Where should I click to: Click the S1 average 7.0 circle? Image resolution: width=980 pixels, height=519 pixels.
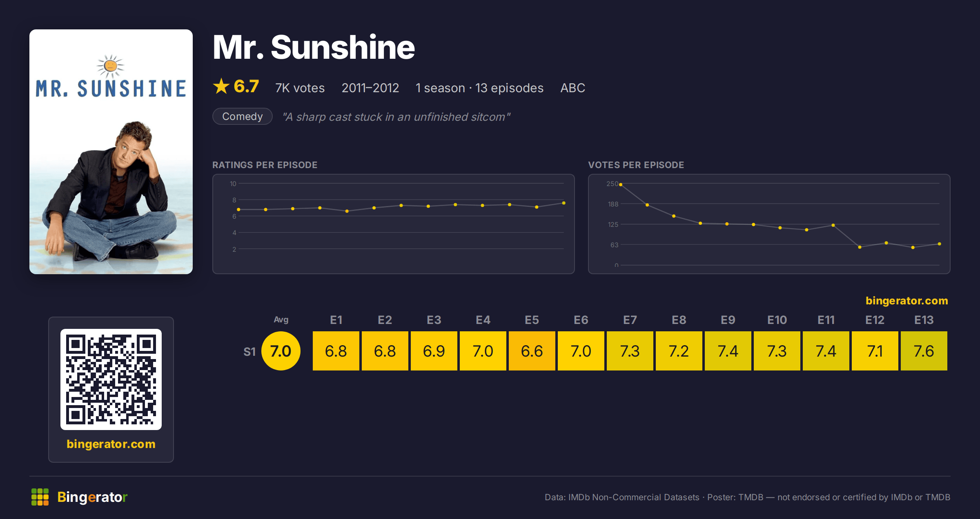point(281,351)
